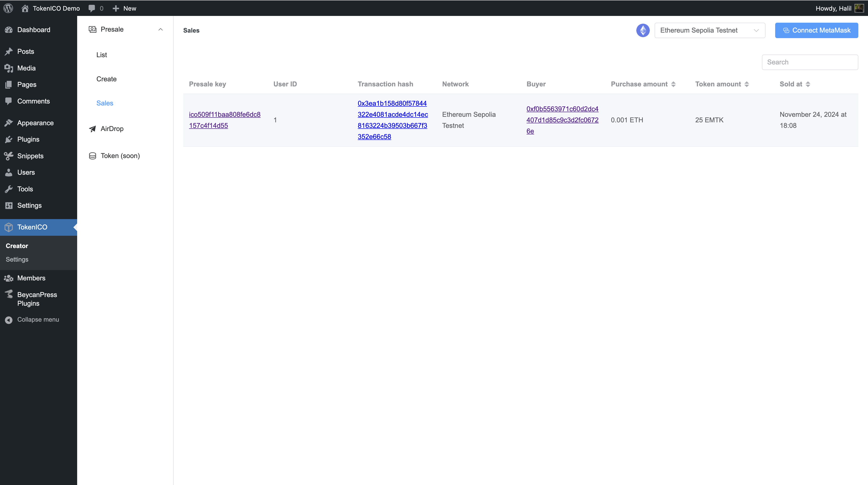This screenshot has height=485, width=868.
Task: Open the comments bubble icon in admin bar
Action: [92, 8]
